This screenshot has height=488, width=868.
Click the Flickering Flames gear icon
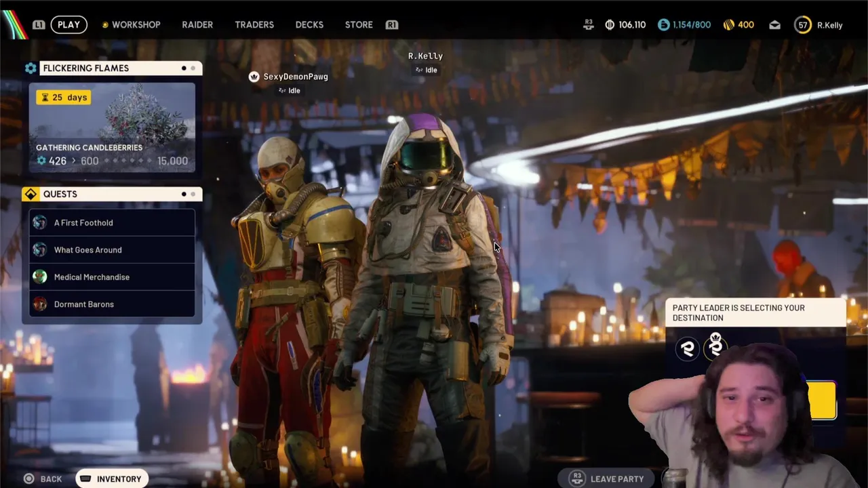tap(31, 68)
